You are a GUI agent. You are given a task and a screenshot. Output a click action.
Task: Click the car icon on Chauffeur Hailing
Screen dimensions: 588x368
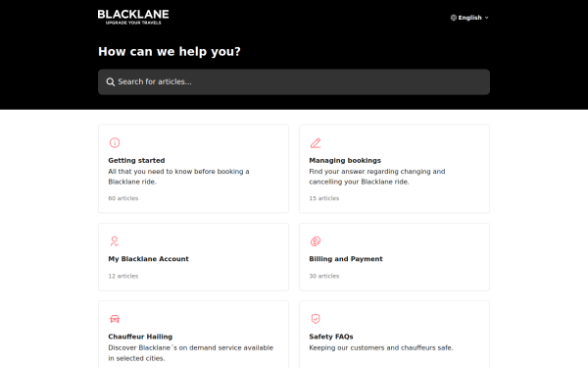(115, 319)
